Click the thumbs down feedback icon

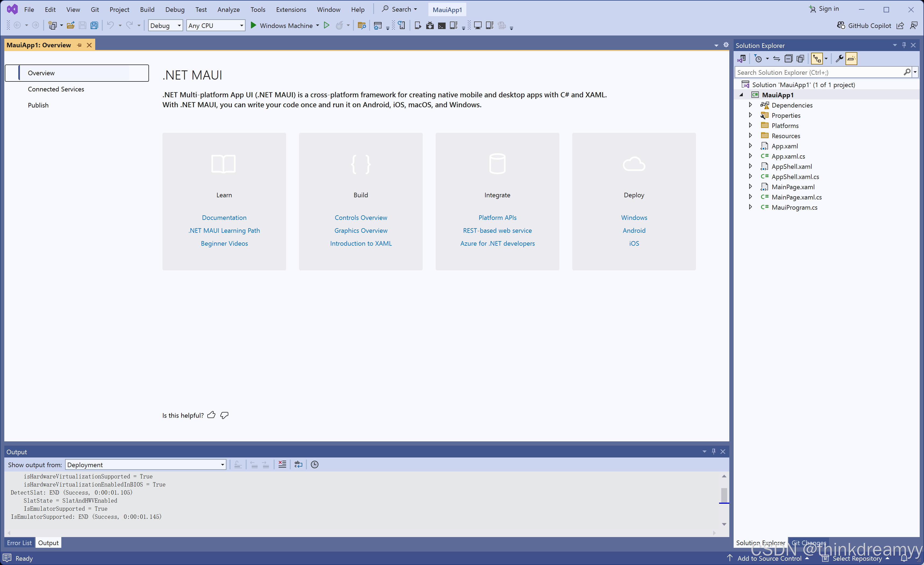224,415
